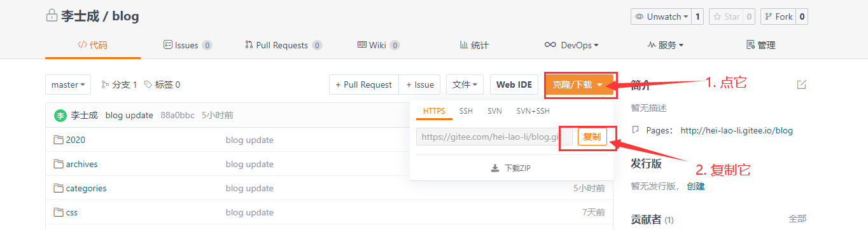Expand the 服务 menu
This screenshot has width=868, height=230.
click(666, 45)
